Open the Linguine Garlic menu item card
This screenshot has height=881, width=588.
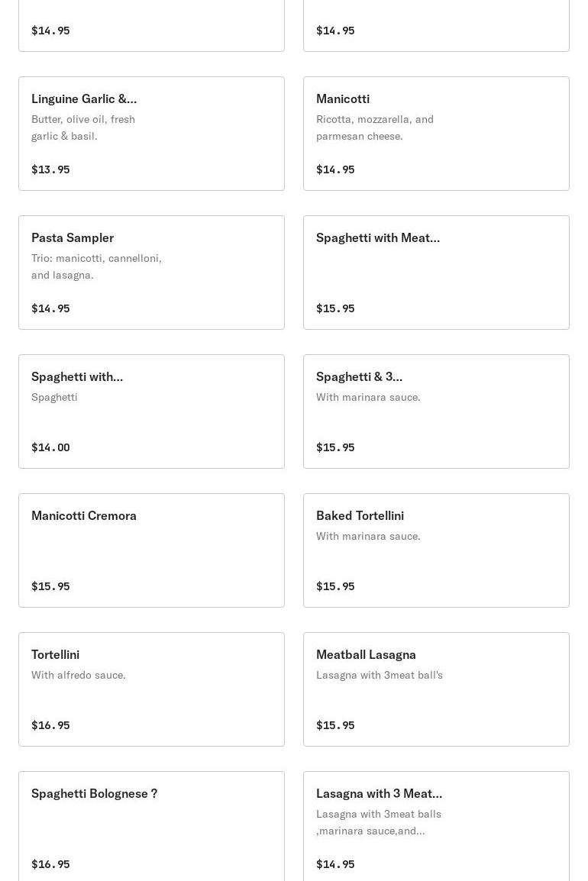point(151,134)
